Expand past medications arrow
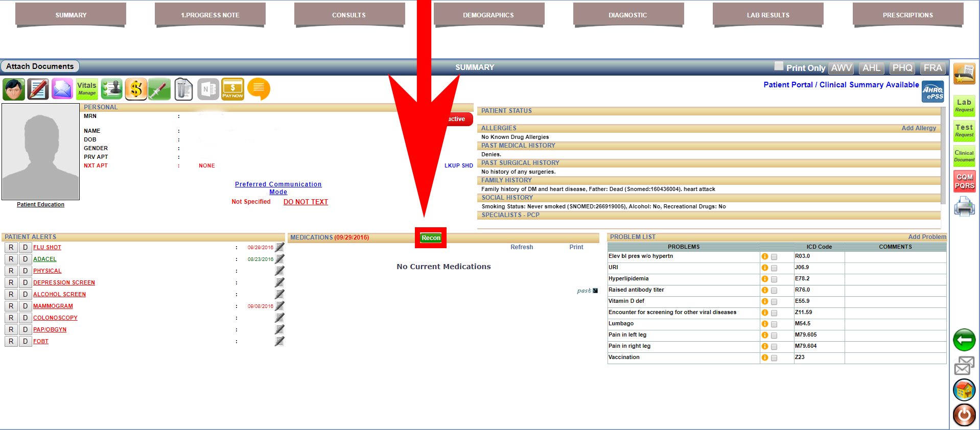 coord(595,291)
